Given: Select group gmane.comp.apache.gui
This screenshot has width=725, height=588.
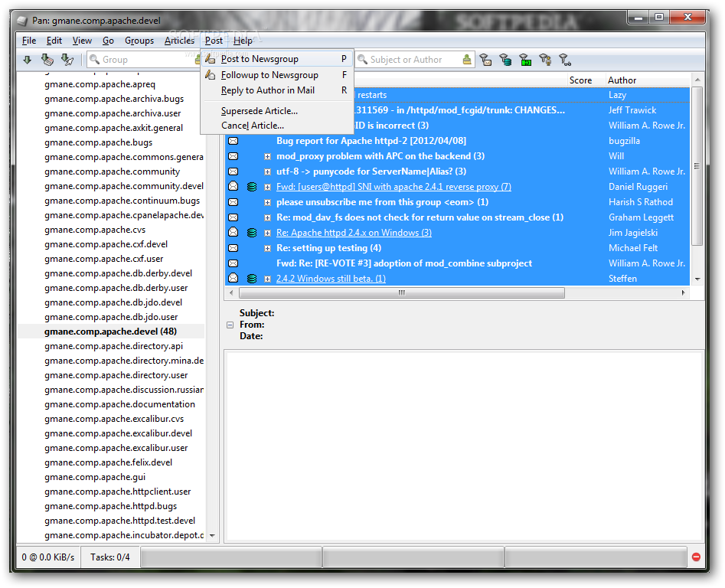Looking at the screenshot, I should (x=95, y=476).
